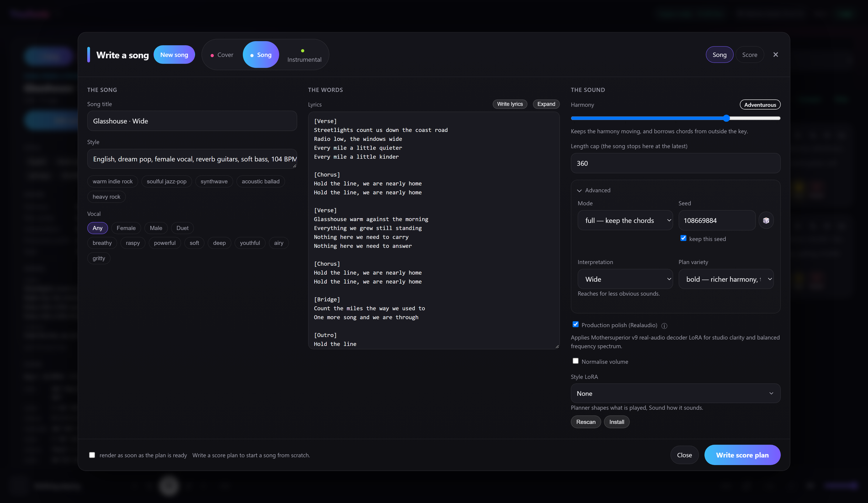
Task: Switch to the Score view tab
Action: [x=749, y=55]
